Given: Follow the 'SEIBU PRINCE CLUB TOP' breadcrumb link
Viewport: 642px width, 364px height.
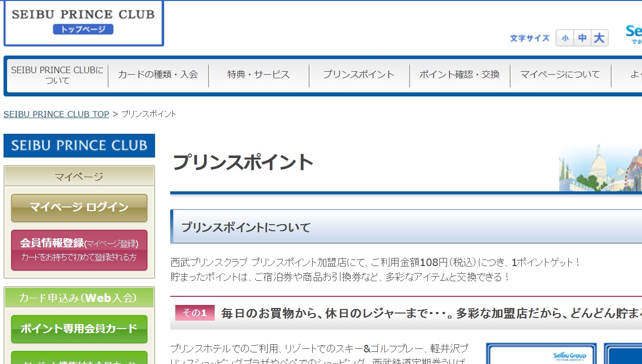Looking at the screenshot, I should pyautogui.click(x=56, y=114).
